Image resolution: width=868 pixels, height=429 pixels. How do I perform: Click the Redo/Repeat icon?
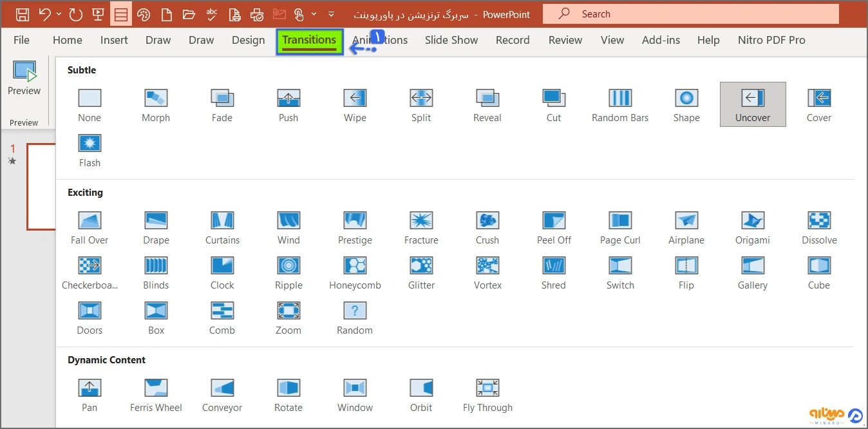[75, 14]
